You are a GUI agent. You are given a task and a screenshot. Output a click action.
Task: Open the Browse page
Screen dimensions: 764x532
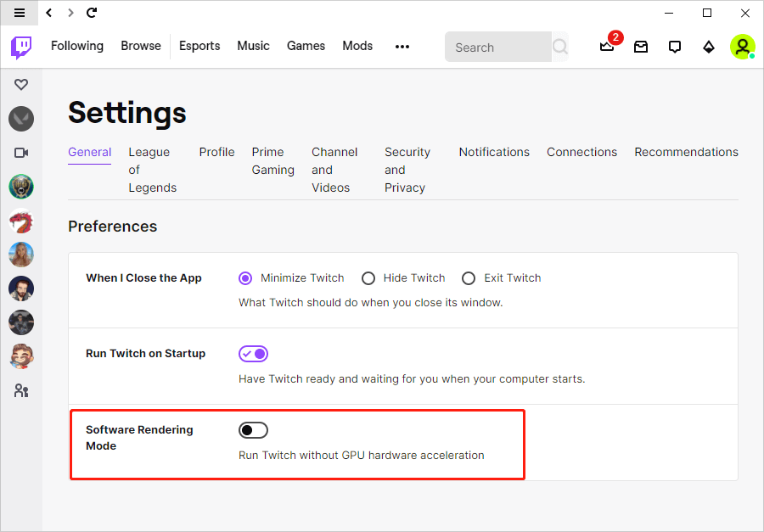pyautogui.click(x=141, y=47)
